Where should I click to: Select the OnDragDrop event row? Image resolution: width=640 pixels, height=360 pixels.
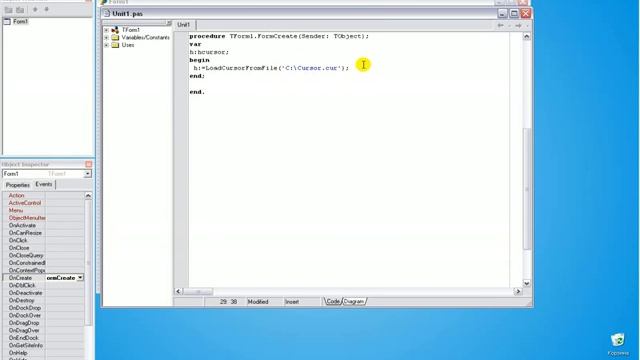coord(44,322)
